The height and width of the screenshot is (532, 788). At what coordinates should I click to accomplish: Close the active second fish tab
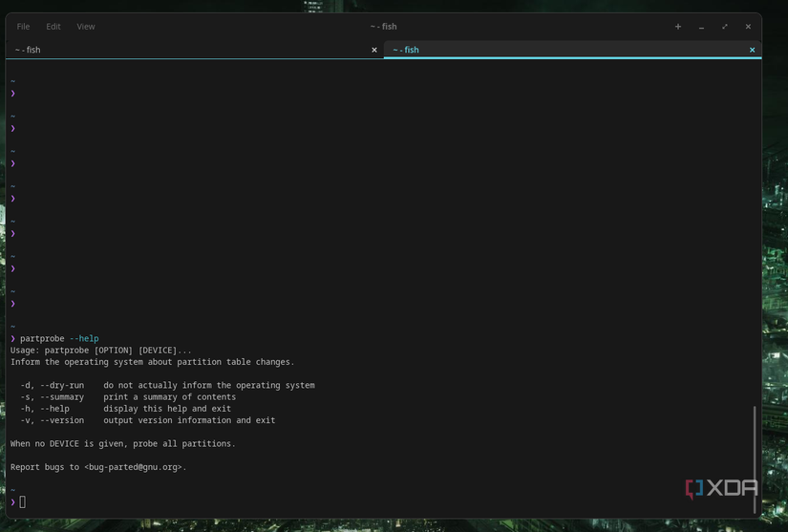coord(752,50)
